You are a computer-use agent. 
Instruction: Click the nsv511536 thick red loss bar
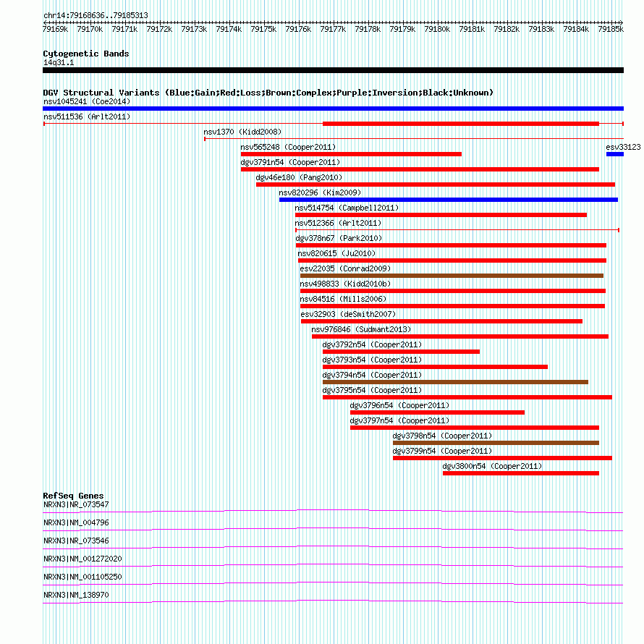click(x=461, y=124)
